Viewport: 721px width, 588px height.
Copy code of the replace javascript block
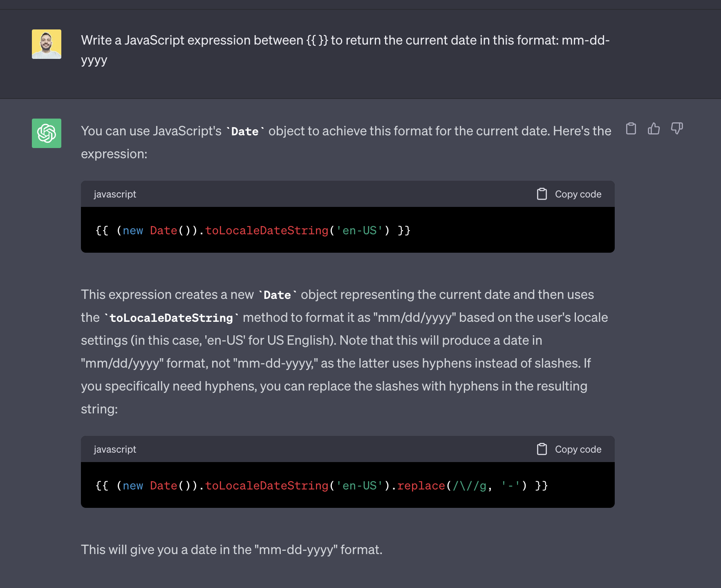click(569, 449)
